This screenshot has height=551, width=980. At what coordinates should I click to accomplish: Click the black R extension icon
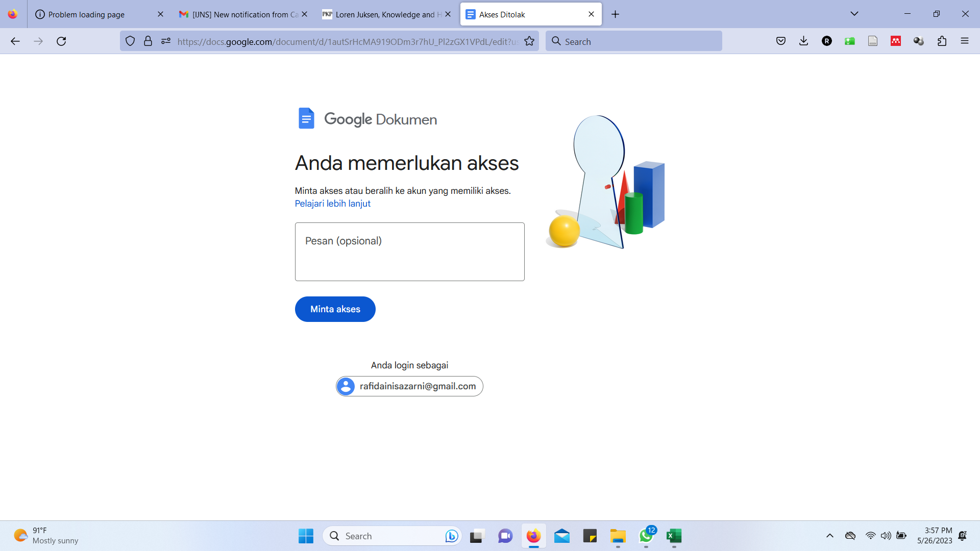click(x=827, y=41)
